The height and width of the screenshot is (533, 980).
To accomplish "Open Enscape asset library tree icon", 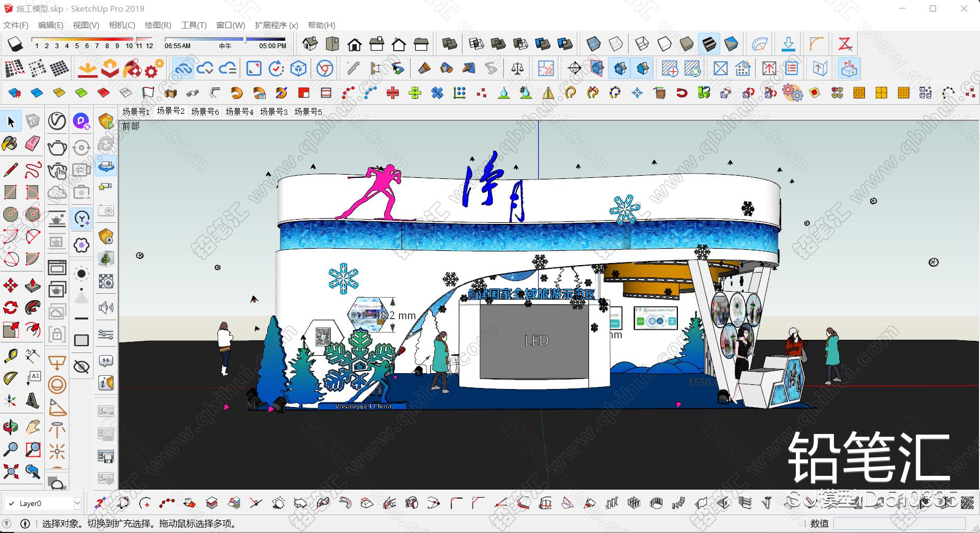I will point(106,259).
